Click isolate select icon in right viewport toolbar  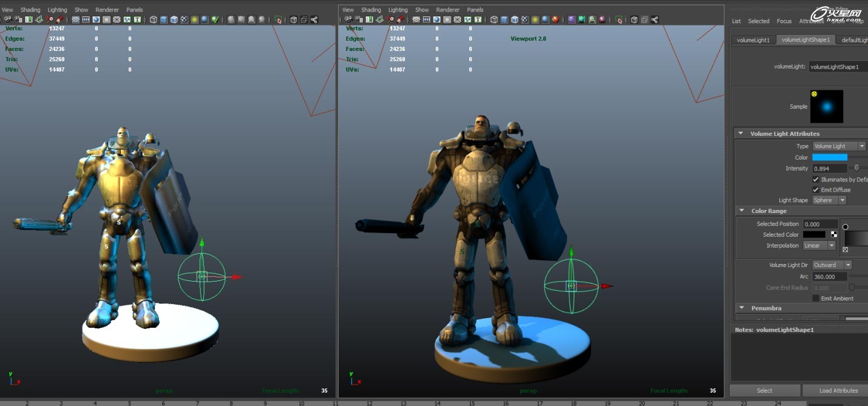[x=619, y=19]
